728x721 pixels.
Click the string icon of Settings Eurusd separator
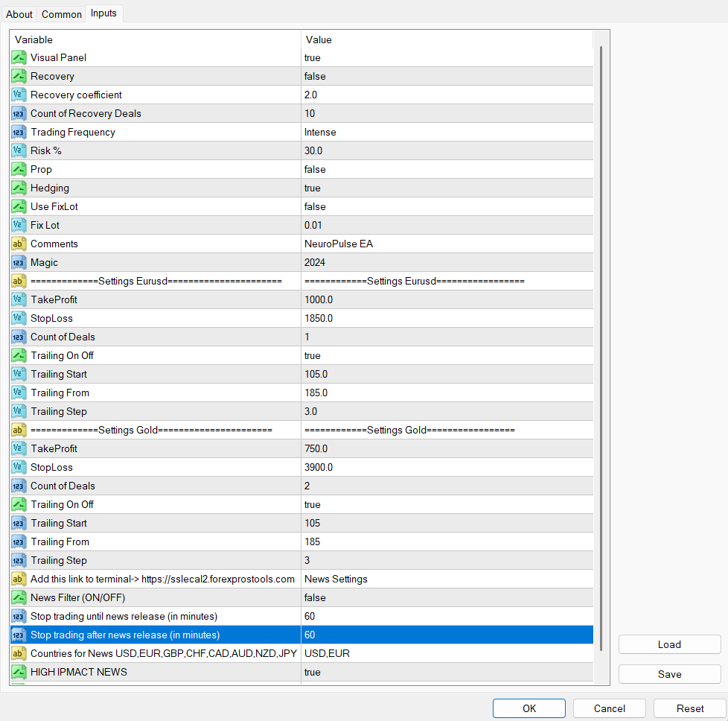tap(19, 281)
